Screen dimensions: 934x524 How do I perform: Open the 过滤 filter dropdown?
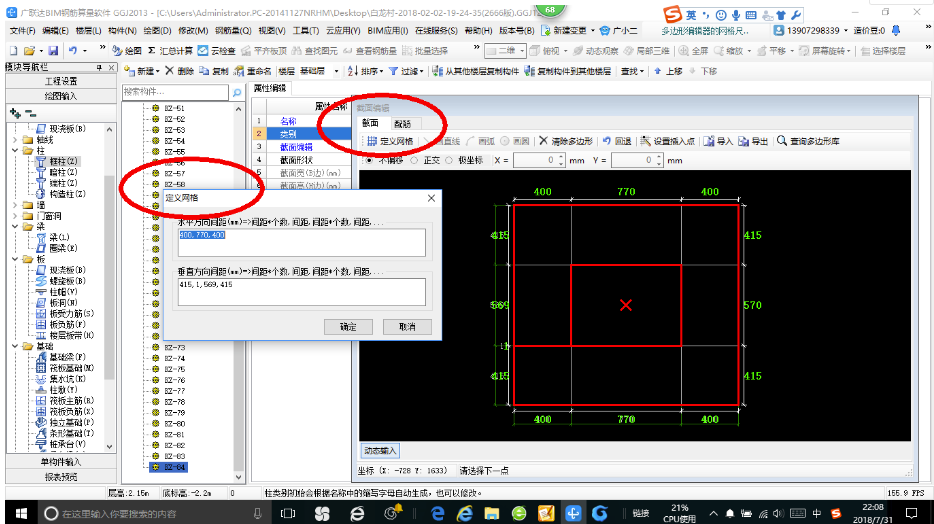(x=406, y=71)
